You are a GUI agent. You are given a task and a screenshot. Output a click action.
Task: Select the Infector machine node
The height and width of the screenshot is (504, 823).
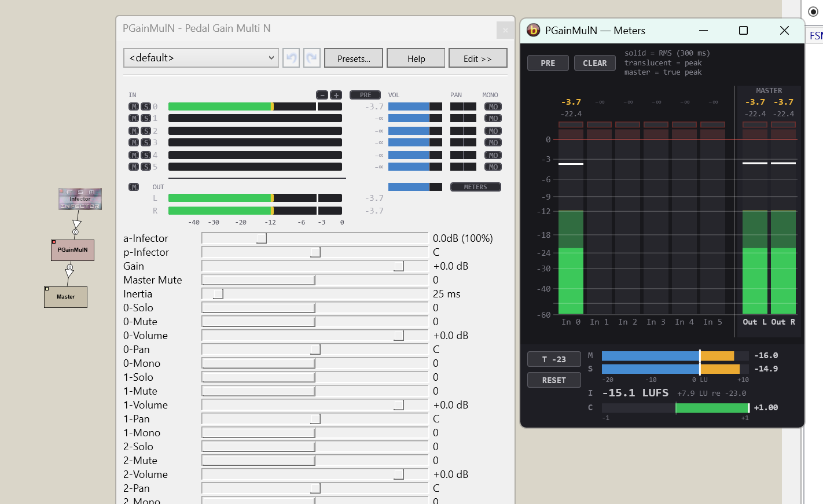pos(80,199)
